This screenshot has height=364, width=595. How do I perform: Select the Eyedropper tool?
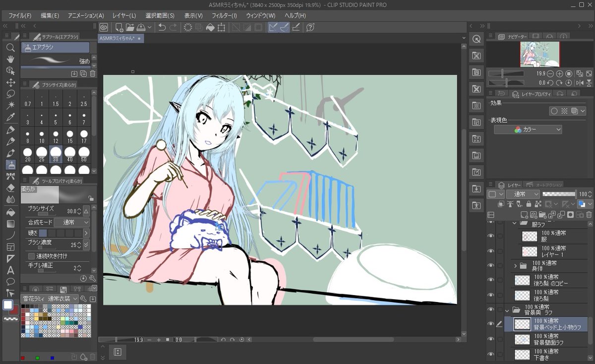tap(10, 117)
